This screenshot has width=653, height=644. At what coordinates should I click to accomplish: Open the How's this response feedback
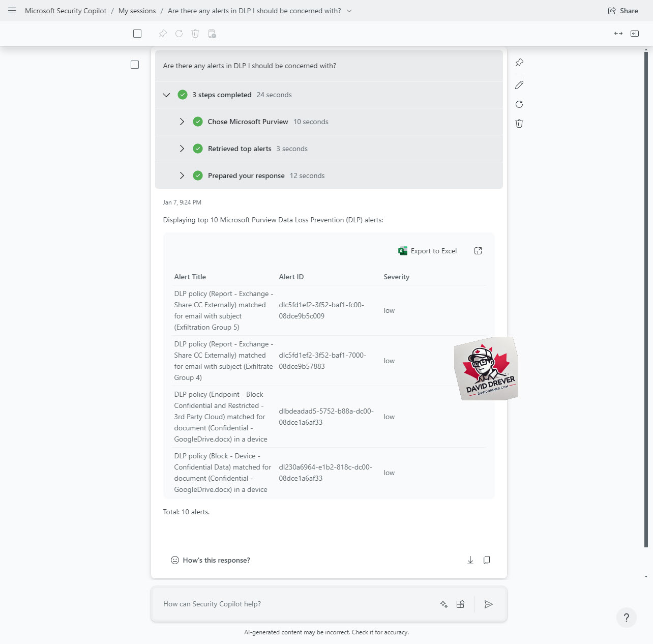coord(211,560)
